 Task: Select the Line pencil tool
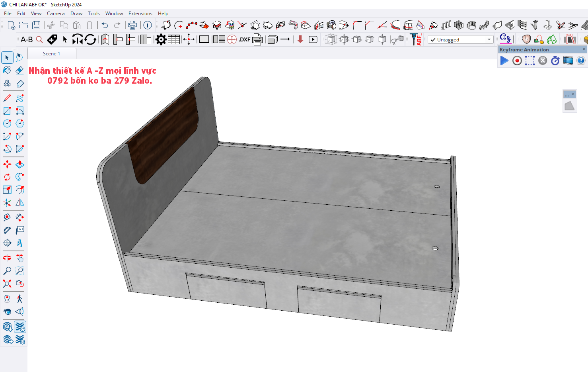7,98
